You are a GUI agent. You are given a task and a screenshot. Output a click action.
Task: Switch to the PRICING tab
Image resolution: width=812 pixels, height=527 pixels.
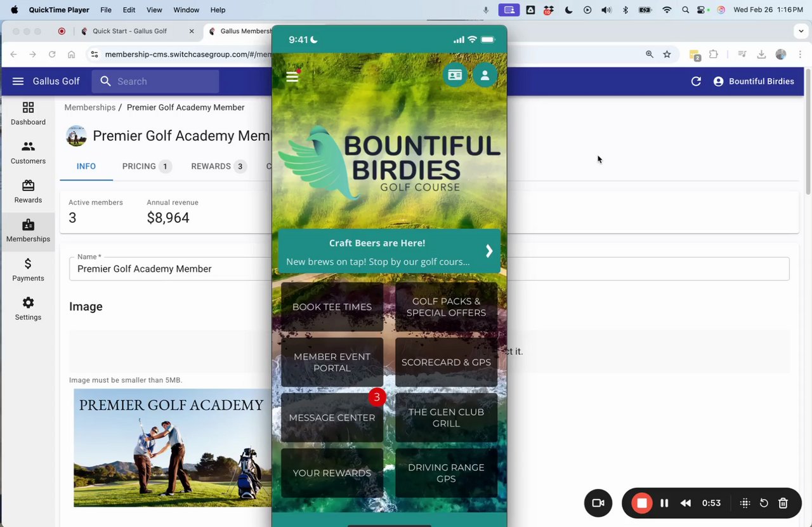(x=146, y=166)
